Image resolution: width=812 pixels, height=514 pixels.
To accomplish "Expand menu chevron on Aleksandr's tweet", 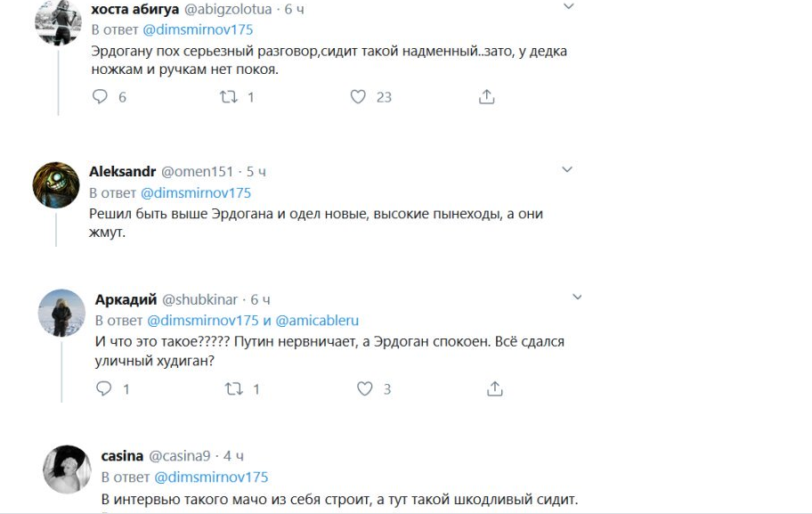I will (x=566, y=169).
